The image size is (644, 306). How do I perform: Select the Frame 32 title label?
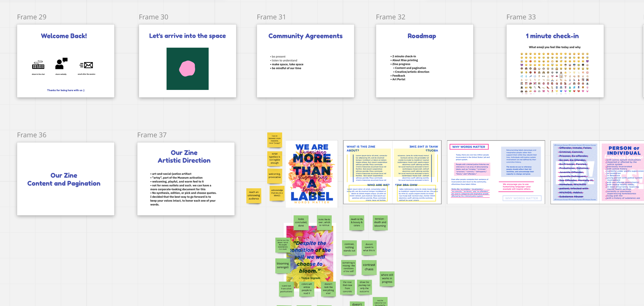390,17
